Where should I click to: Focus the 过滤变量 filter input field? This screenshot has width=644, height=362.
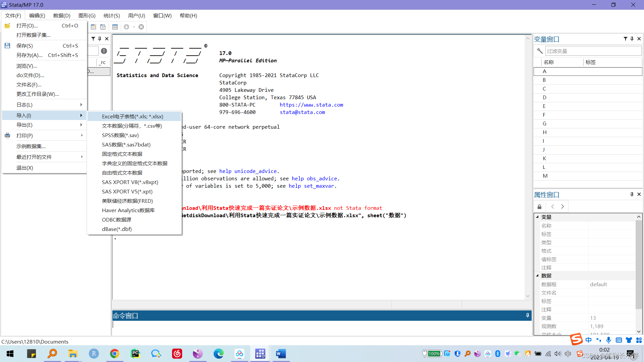593,51
